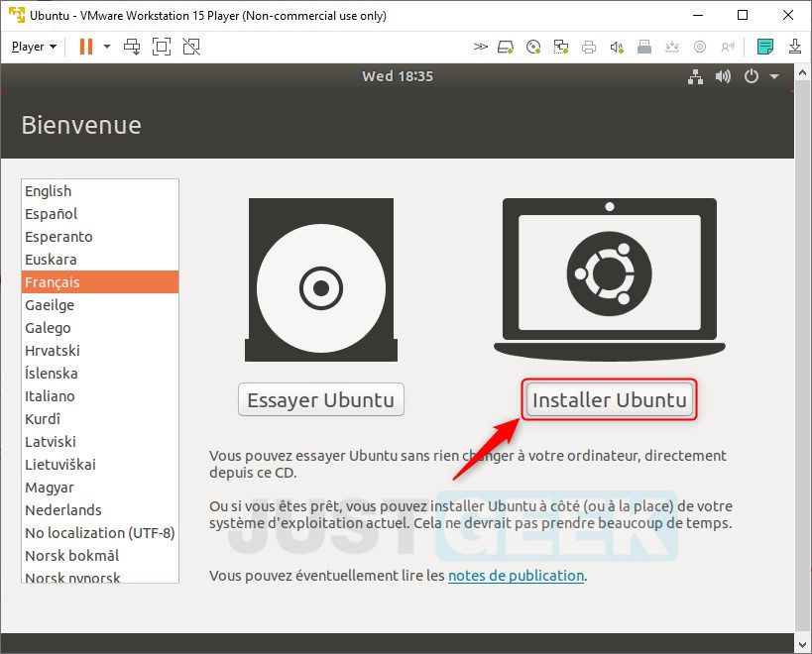Click the VMware icon in the title bar

[17, 15]
